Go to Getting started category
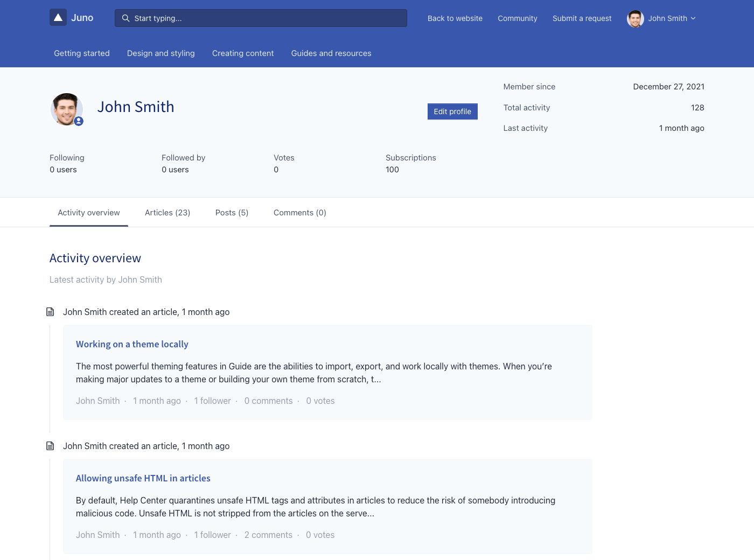The image size is (754, 560). point(82,53)
